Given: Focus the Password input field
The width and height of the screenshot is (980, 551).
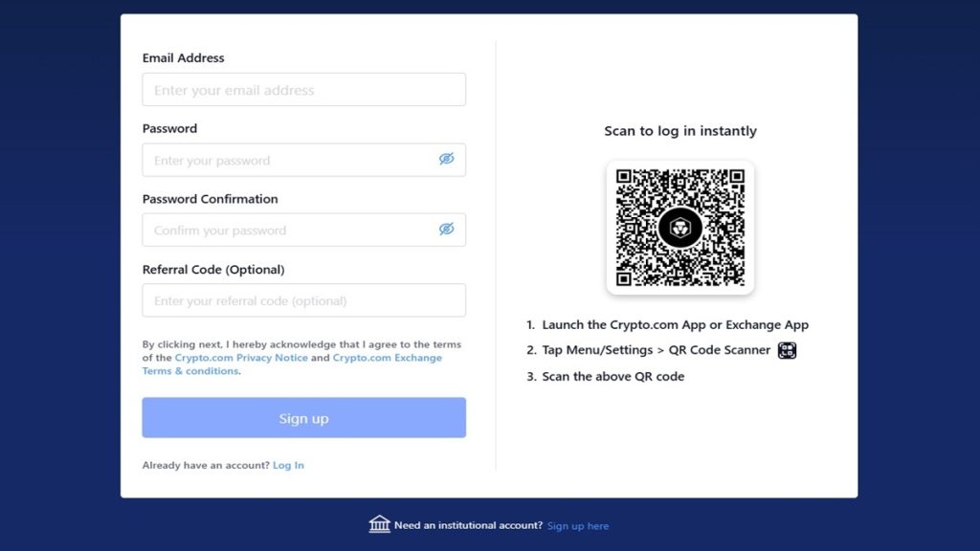Looking at the screenshot, I should point(287,160).
